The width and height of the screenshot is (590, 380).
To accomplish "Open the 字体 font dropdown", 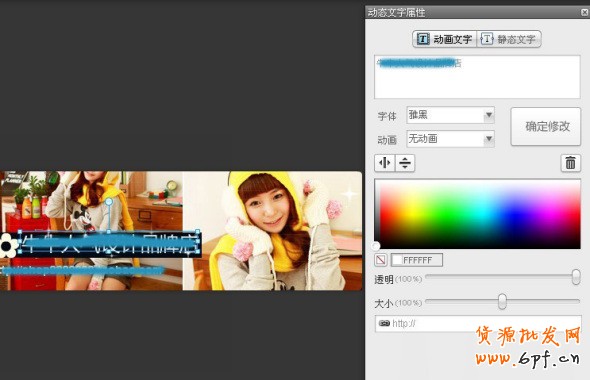I will click(x=450, y=115).
